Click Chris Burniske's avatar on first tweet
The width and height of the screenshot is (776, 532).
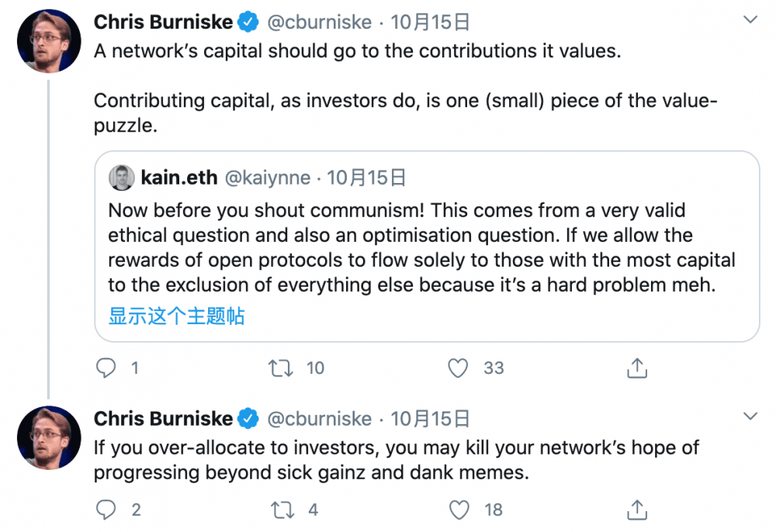[49, 41]
